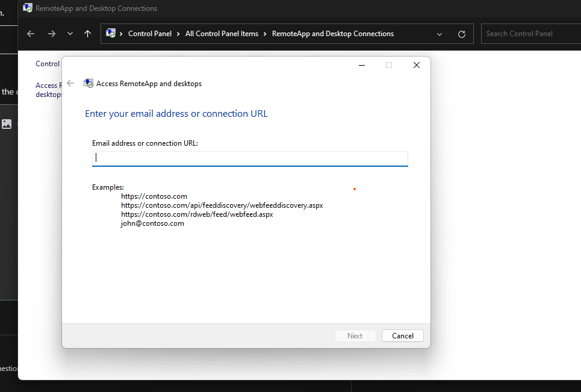The width and height of the screenshot is (581, 392).
Task: Cancel the Access RemoteApp wizard
Action: 402,335
